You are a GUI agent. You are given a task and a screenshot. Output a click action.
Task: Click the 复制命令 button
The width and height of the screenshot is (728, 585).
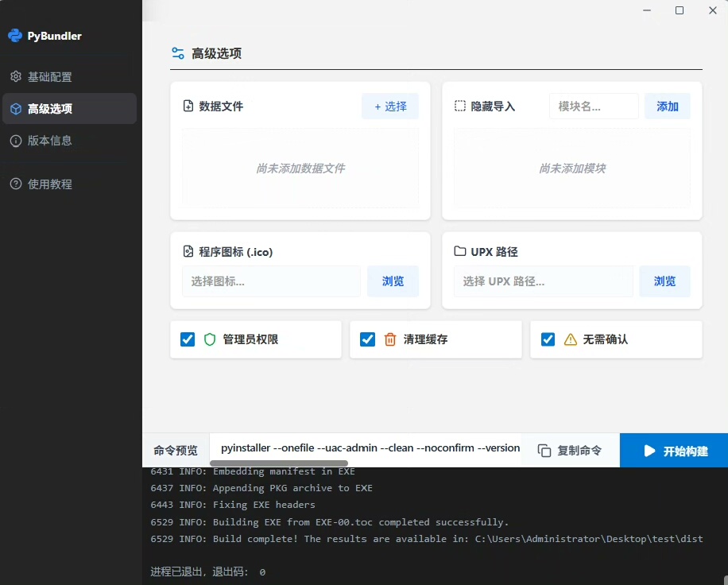tap(570, 451)
